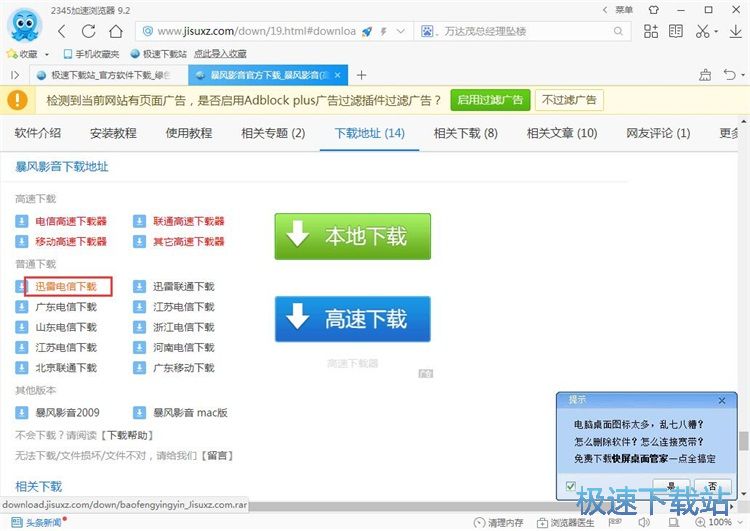750x531 pixels.
Task: Open the browser doctor in status bar
Action: (565, 522)
